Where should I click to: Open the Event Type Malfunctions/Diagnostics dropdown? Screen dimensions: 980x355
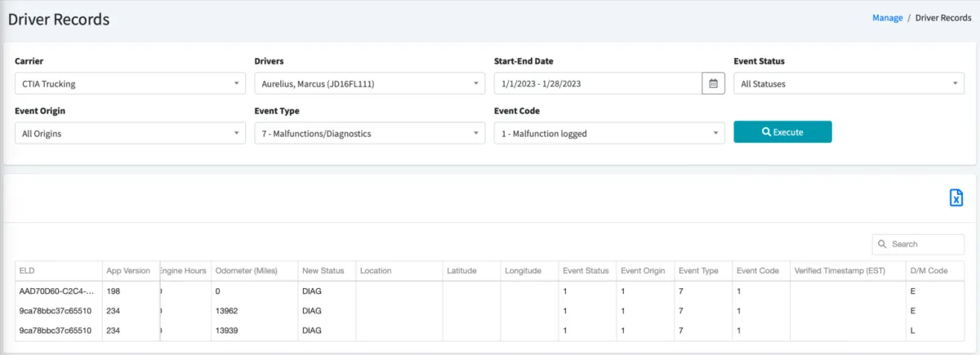point(370,133)
